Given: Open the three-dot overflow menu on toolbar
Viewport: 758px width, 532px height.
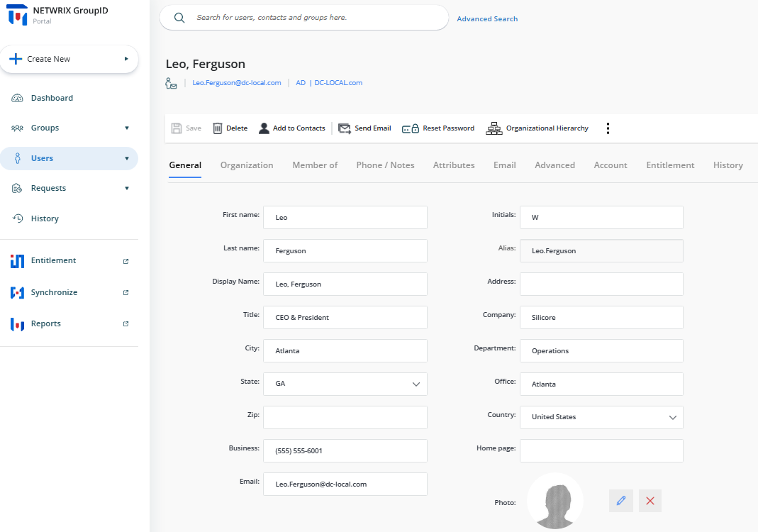Looking at the screenshot, I should tap(608, 128).
